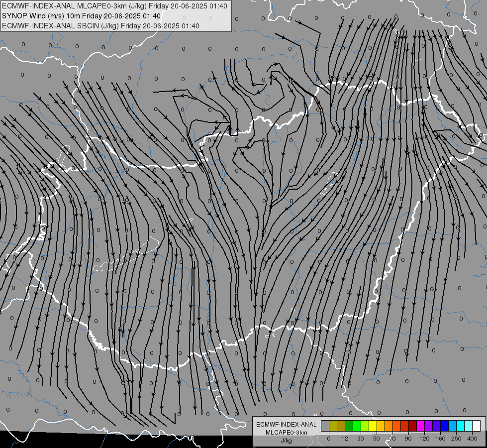Pick the brick red legend swatch
Screen dimensions: 487x448
pyautogui.click(x=405, y=426)
